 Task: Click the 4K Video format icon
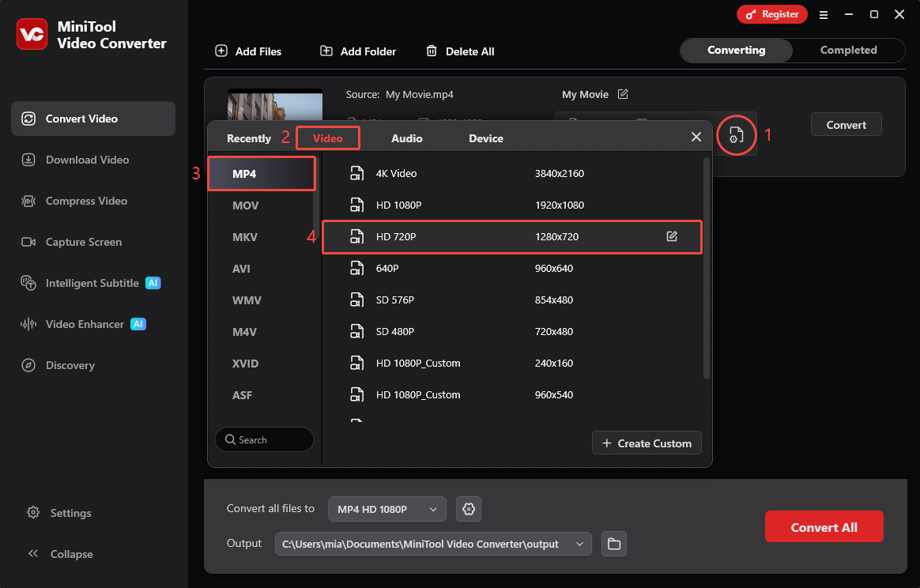tap(356, 173)
